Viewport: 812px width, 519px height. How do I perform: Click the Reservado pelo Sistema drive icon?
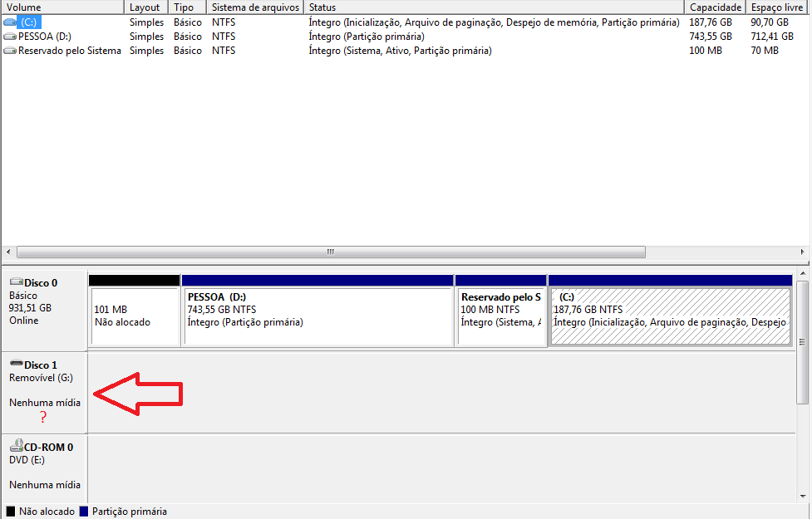click(x=10, y=51)
